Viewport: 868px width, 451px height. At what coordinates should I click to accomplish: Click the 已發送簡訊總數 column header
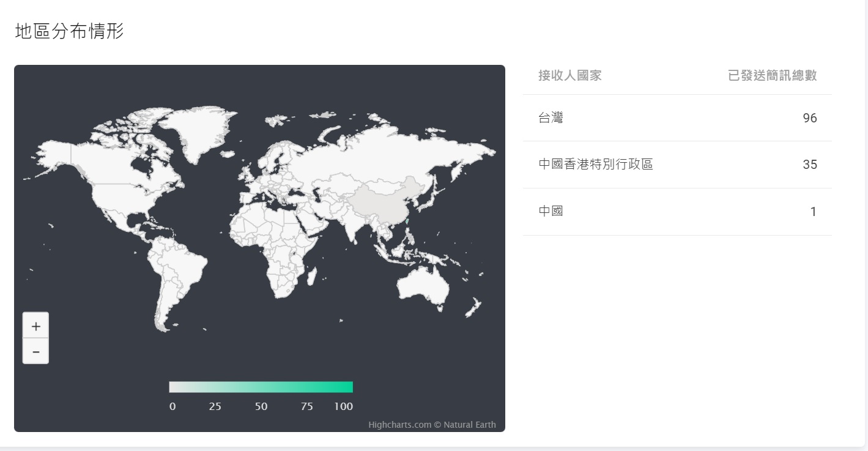pos(772,75)
